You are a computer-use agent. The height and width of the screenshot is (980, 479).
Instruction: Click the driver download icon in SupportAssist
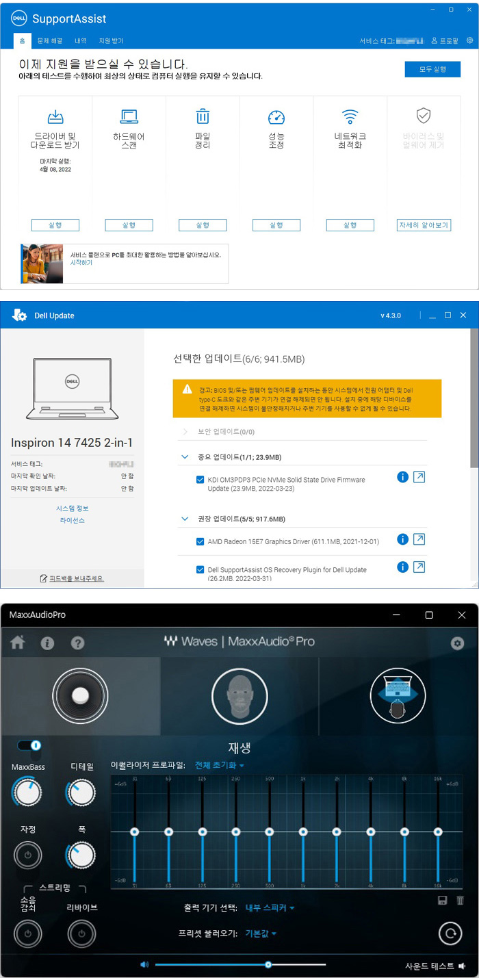[x=55, y=116]
